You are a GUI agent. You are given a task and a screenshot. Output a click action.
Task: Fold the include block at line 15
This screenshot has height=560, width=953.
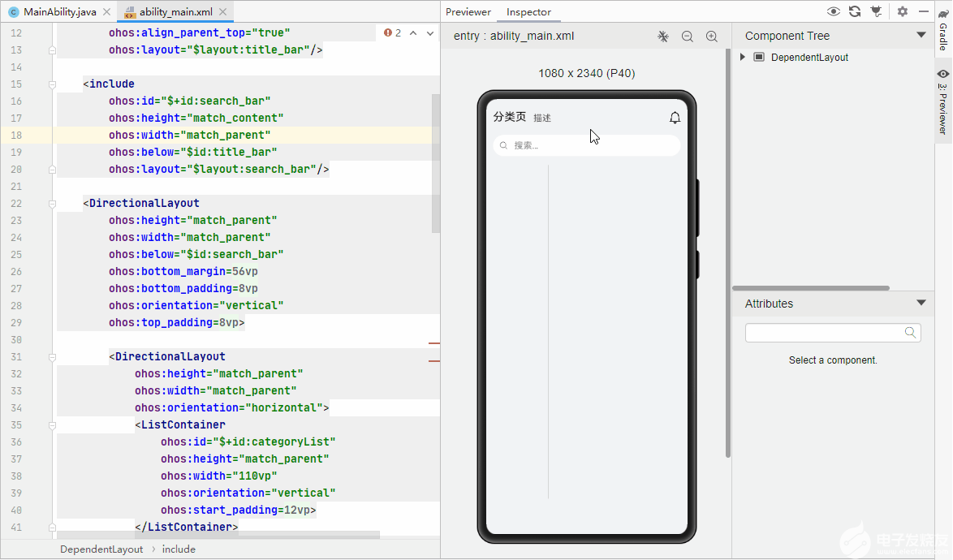point(53,84)
